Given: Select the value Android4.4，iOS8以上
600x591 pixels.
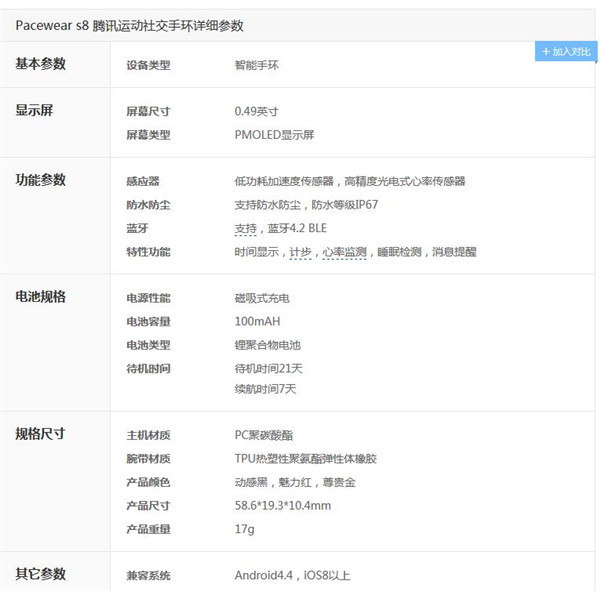Looking at the screenshot, I should 292,576.
